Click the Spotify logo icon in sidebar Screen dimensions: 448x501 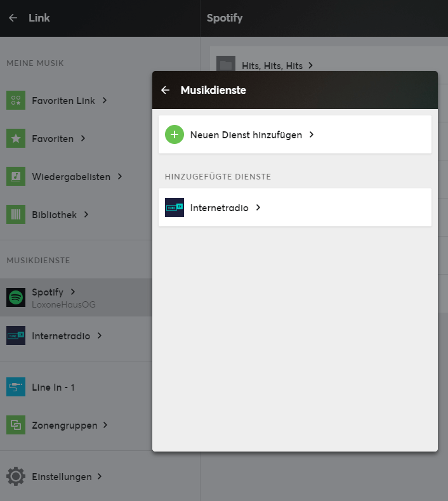[x=16, y=297]
